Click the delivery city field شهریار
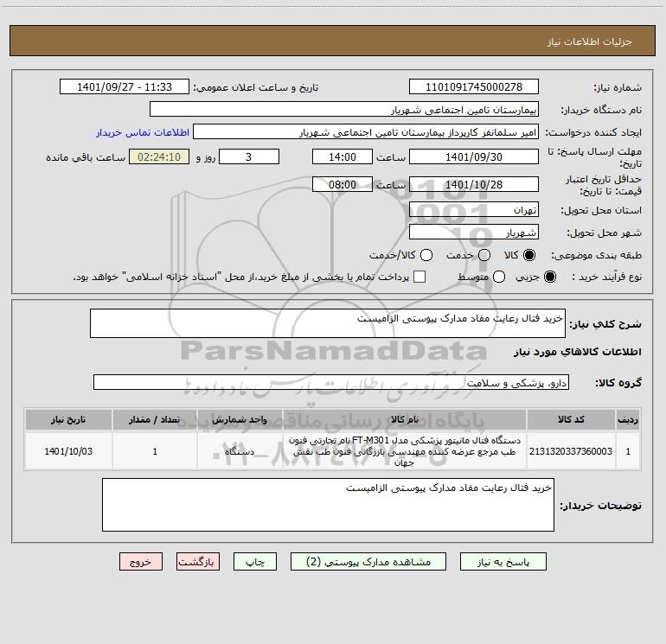666x644 pixels. [474, 233]
